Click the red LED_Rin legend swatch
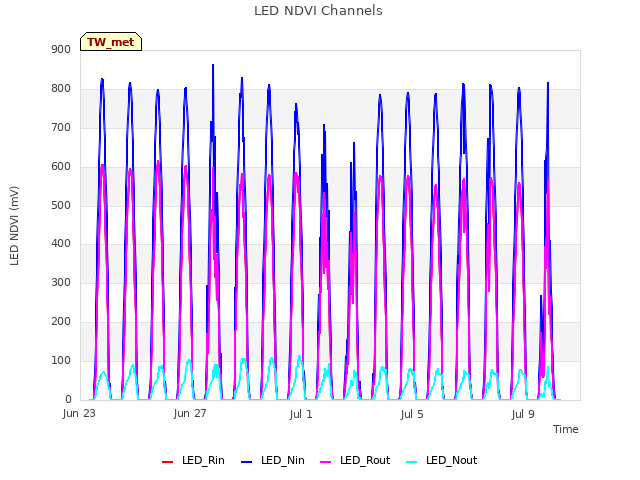640x480 pixels. click(167, 462)
